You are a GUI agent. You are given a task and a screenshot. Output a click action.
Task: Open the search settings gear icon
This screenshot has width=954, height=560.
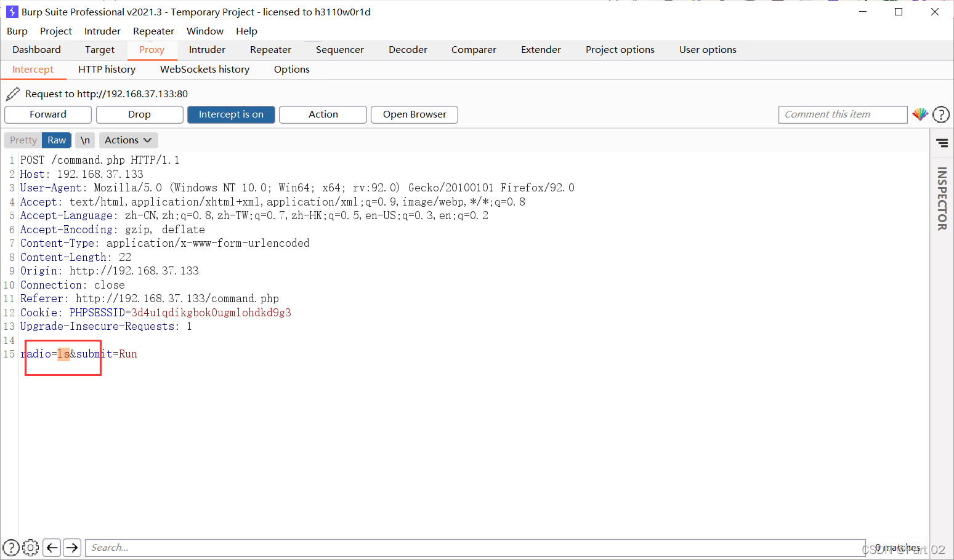click(x=31, y=547)
